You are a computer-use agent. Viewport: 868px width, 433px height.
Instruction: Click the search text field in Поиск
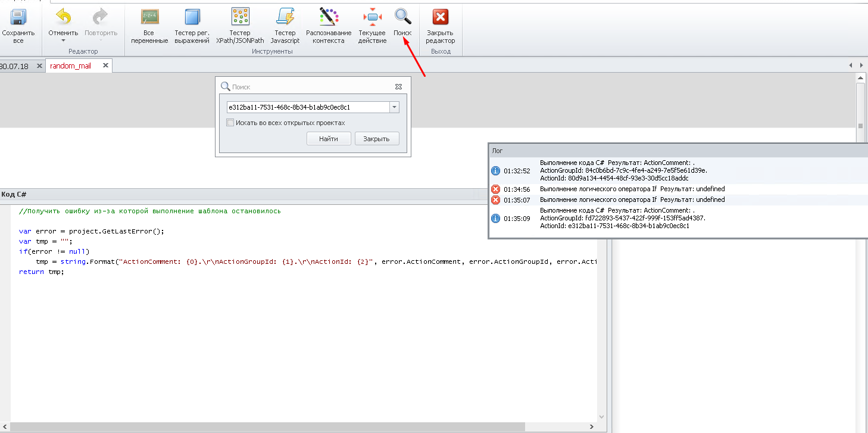307,107
